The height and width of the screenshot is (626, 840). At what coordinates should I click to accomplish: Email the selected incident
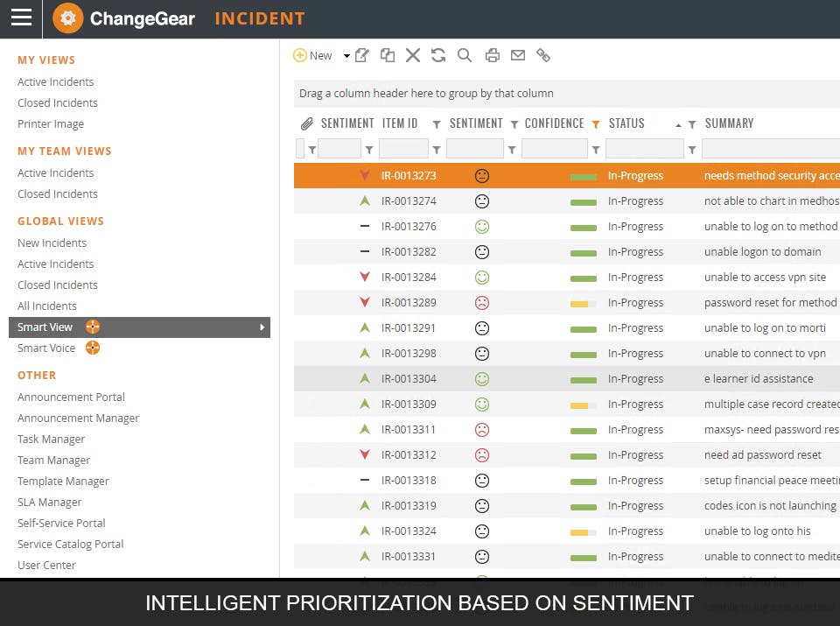coord(518,55)
